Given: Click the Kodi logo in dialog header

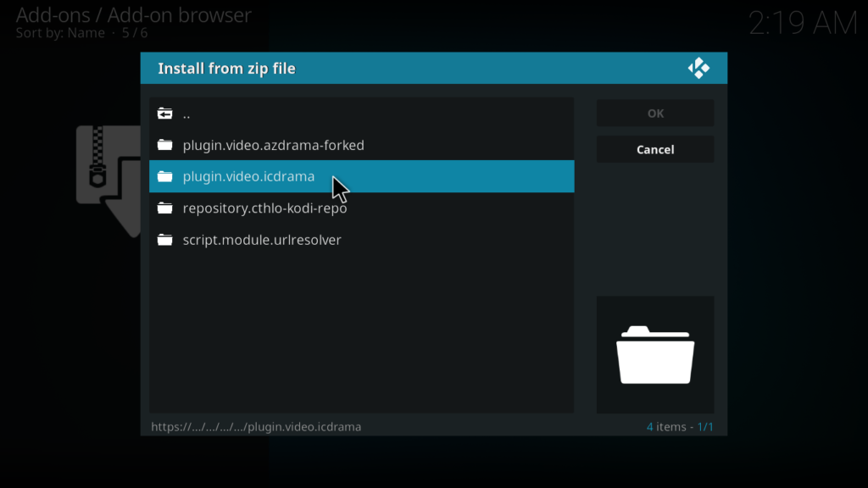Looking at the screenshot, I should 698,68.
